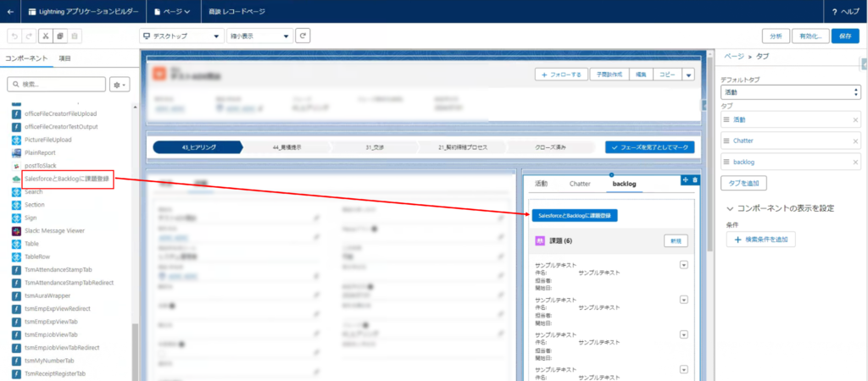Grab the reorder handle next to Chatter tab
This screenshot has width=868, height=381.
coord(726,141)
